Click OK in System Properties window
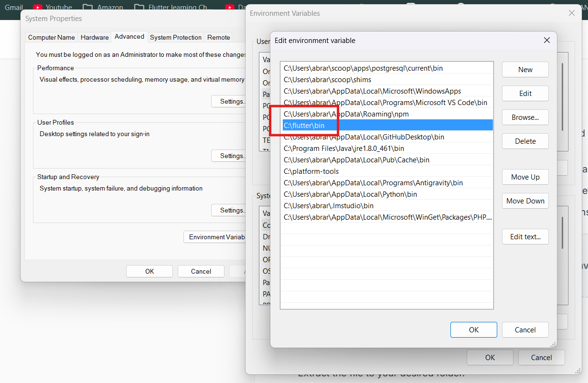Screen dimensions: 588x383 [150, 271]
